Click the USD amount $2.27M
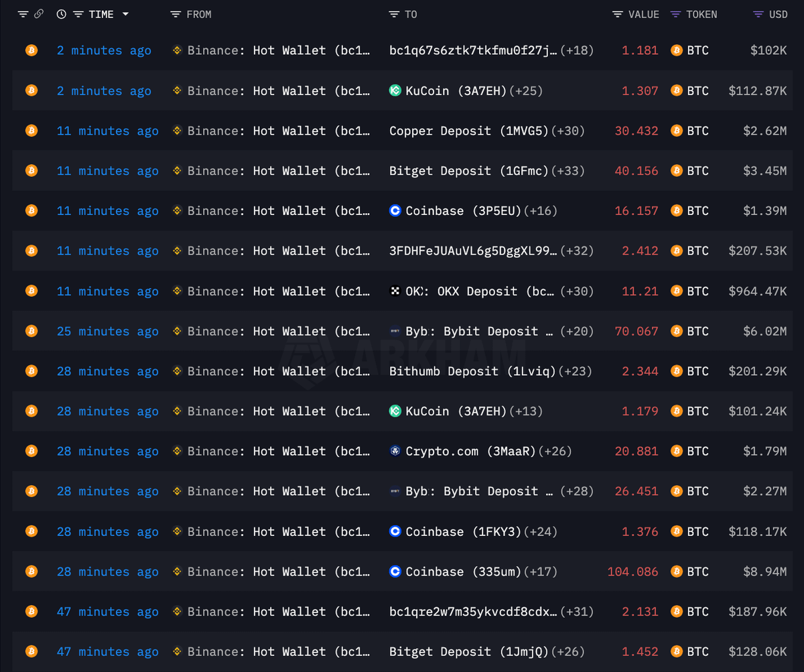Viewport: 804px width, 672px height. click(x=765, y=491)
